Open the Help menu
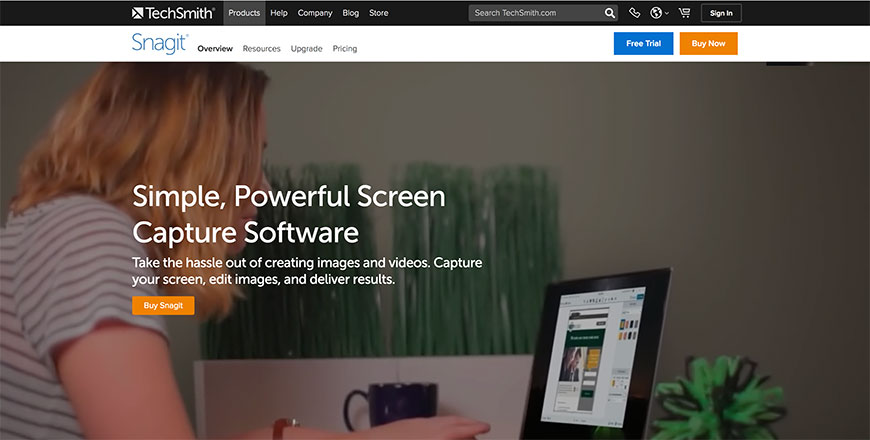 click(x=279, y=13)
